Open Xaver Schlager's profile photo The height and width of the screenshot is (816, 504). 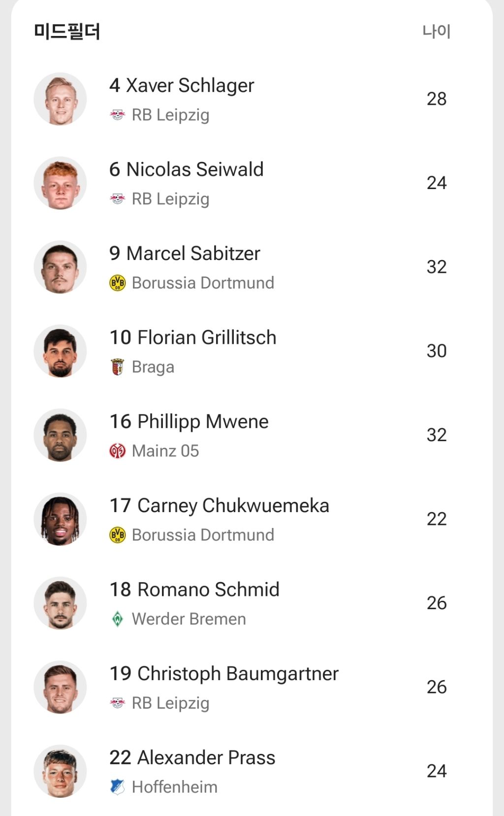point(60,99)
